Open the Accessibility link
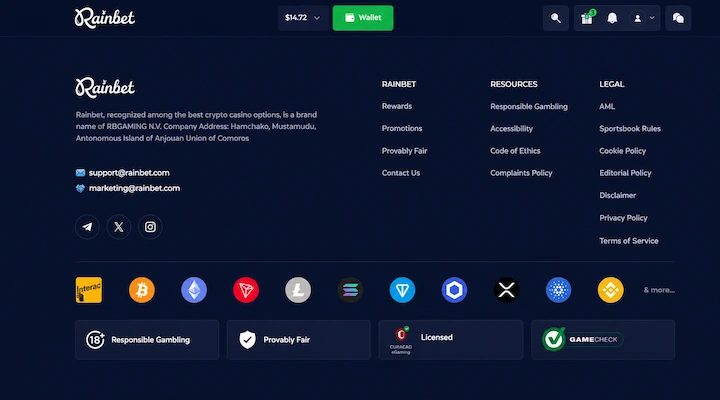Screen dimensions: 720x400 click(x=512, y=129)
